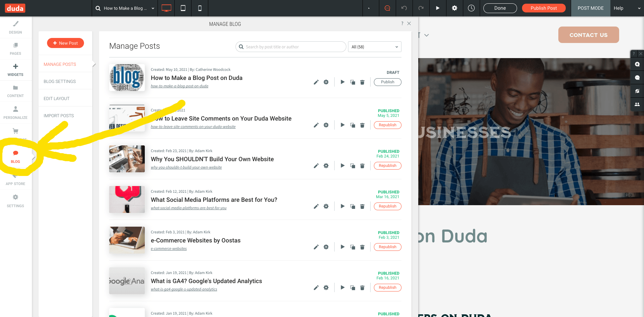Click the blog word-cloud thumbnail
The width and height of the screenshot is (644, 317).
point(127,78)
